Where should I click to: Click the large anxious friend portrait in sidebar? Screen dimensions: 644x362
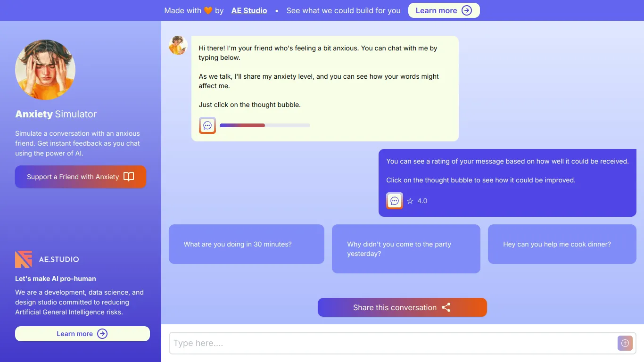[45, 70]
